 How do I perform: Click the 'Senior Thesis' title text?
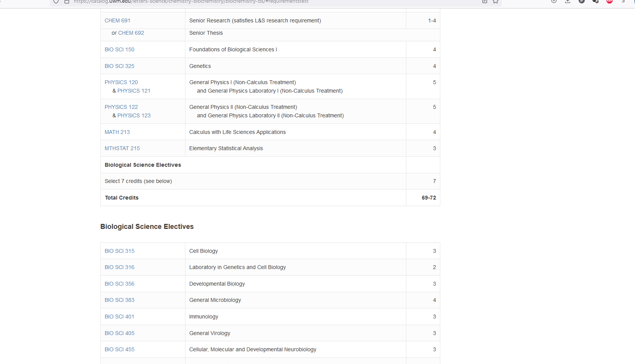[206, 33]
